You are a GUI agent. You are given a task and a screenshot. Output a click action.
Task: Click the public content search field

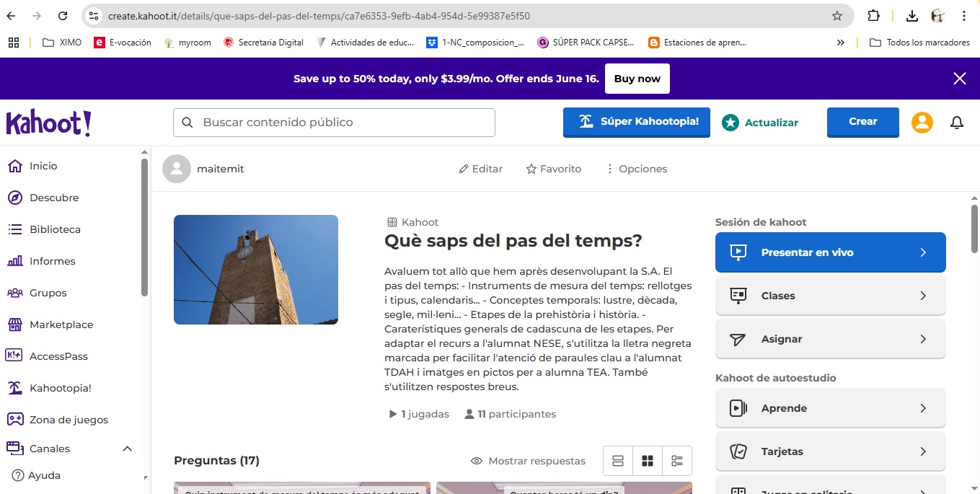[x=333, y=123]
